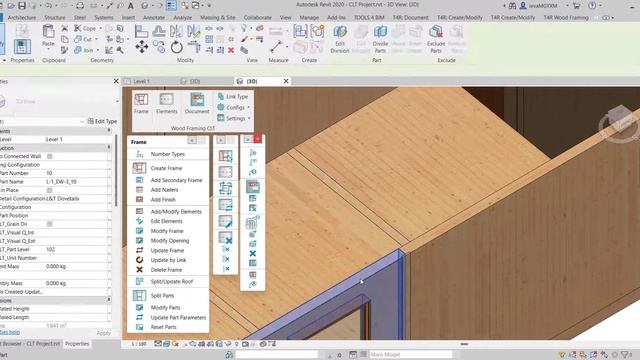Click the Edit Type button
Viewport: 640px width, 360px height.
pyautogui.click(x=102, y=121)
